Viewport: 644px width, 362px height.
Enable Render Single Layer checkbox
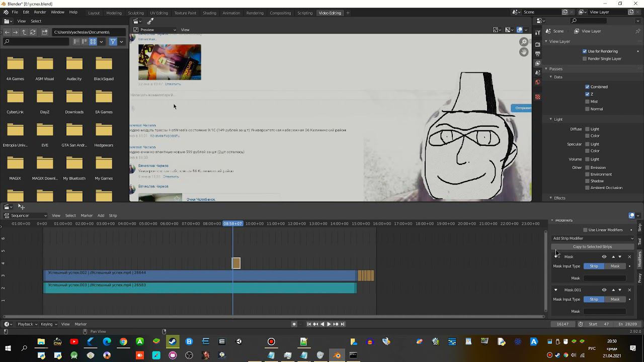[585, 59]
